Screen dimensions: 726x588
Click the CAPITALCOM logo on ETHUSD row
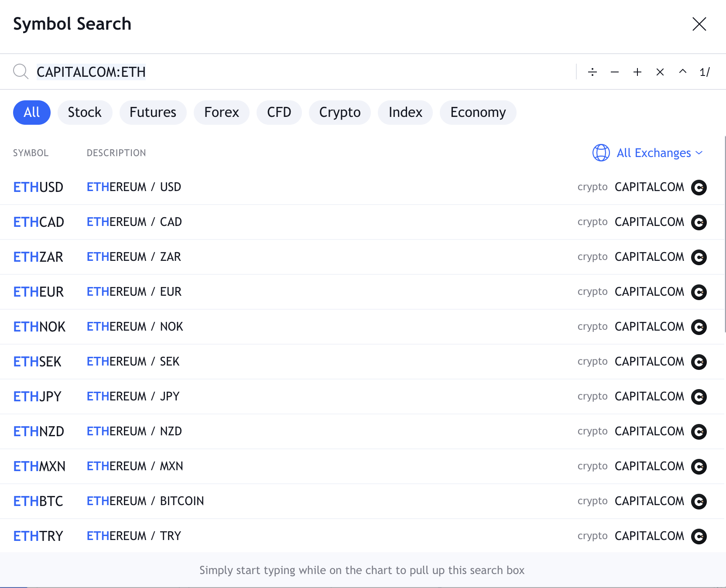pyautogui.click(x=699, y=187)
